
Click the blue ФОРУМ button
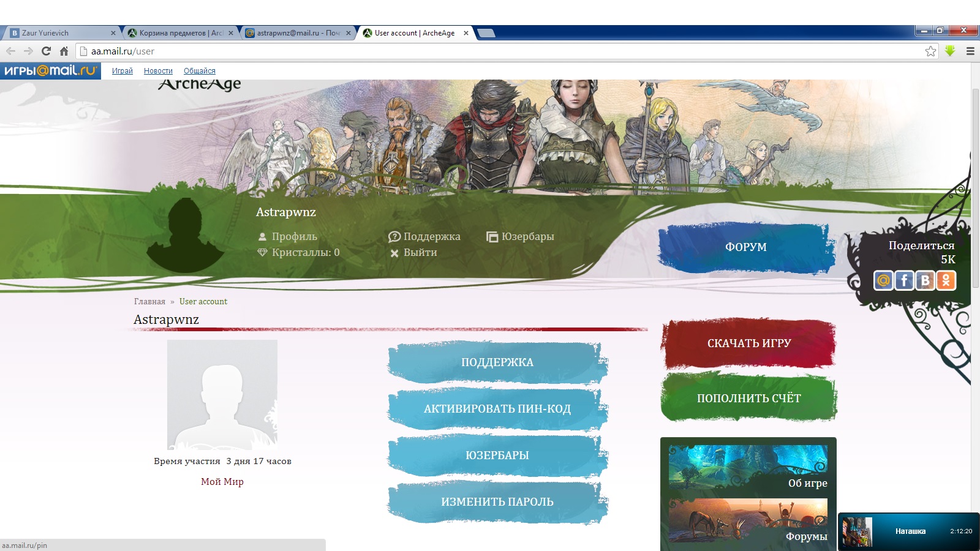click(745, 247)
